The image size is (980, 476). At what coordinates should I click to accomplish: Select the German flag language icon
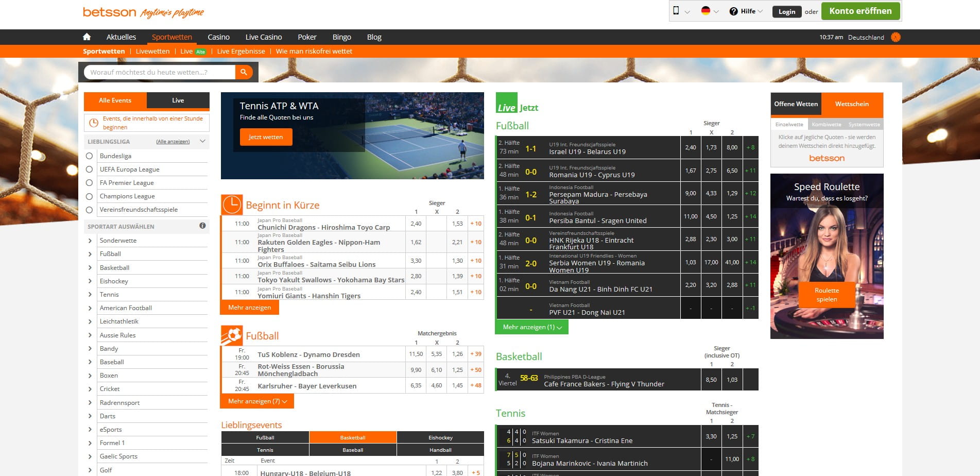click(706, 11)
